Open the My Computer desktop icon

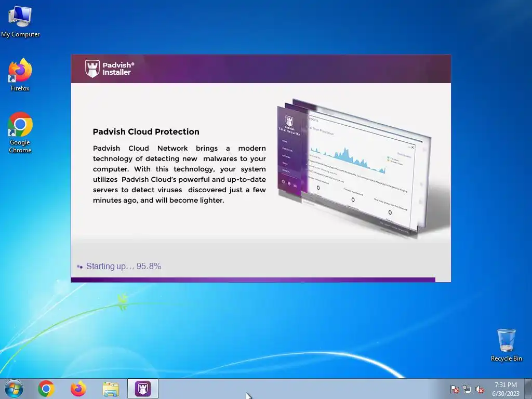[x=20, y=22]
